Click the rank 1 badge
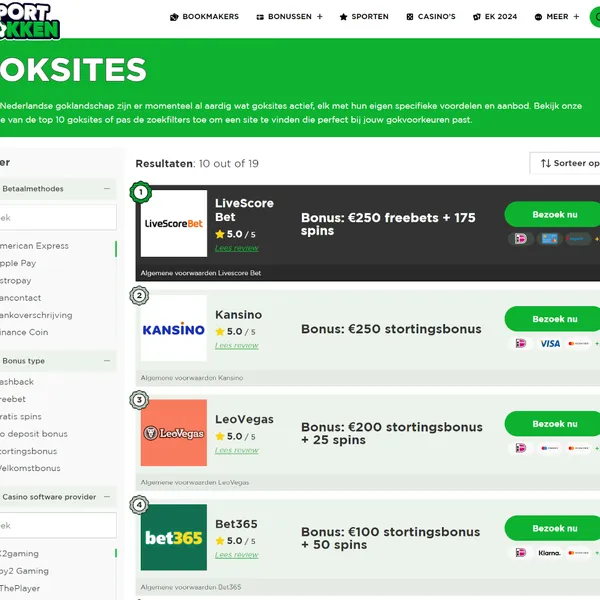This screenshot has width=600, height=600. [140, 192]
